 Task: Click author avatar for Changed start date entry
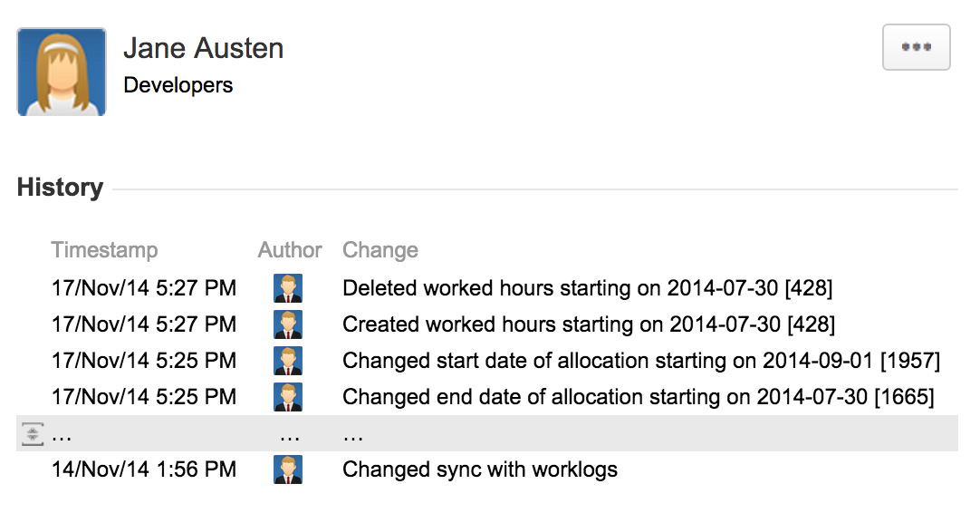point(288,361)
